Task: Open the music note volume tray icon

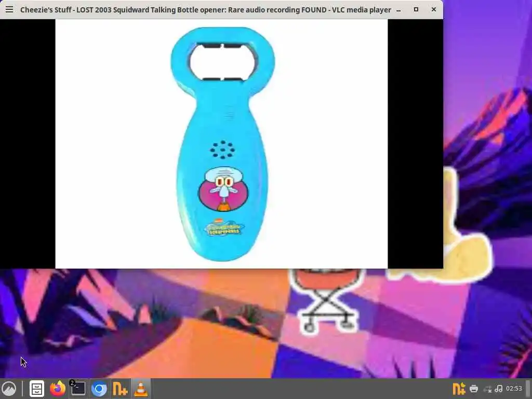Action: coord(498,389)
